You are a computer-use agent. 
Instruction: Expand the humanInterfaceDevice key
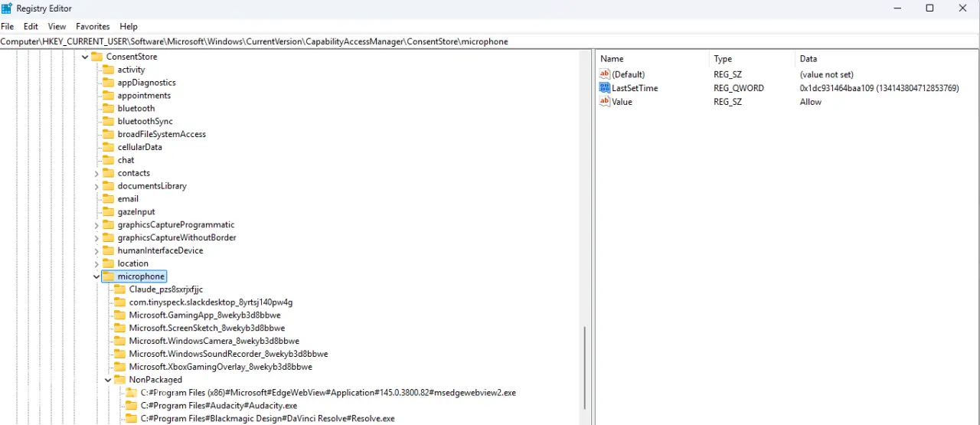(96, 250)
